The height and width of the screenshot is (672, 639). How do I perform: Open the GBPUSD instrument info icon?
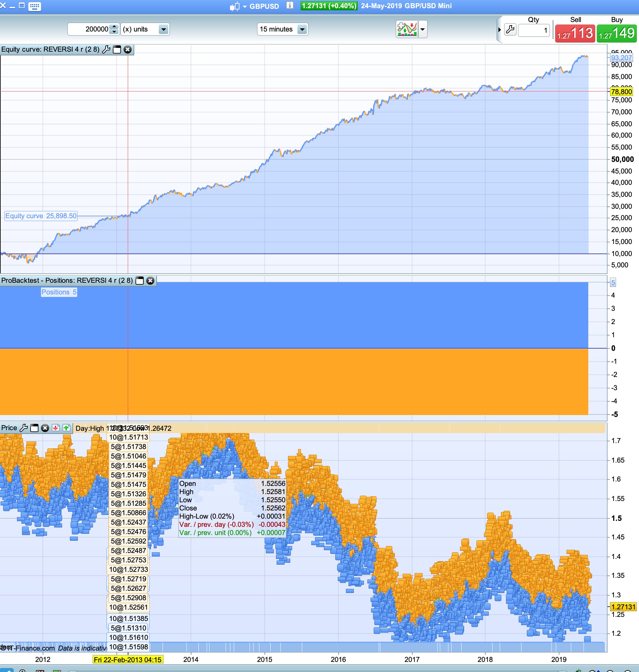(x=290, y=5)
